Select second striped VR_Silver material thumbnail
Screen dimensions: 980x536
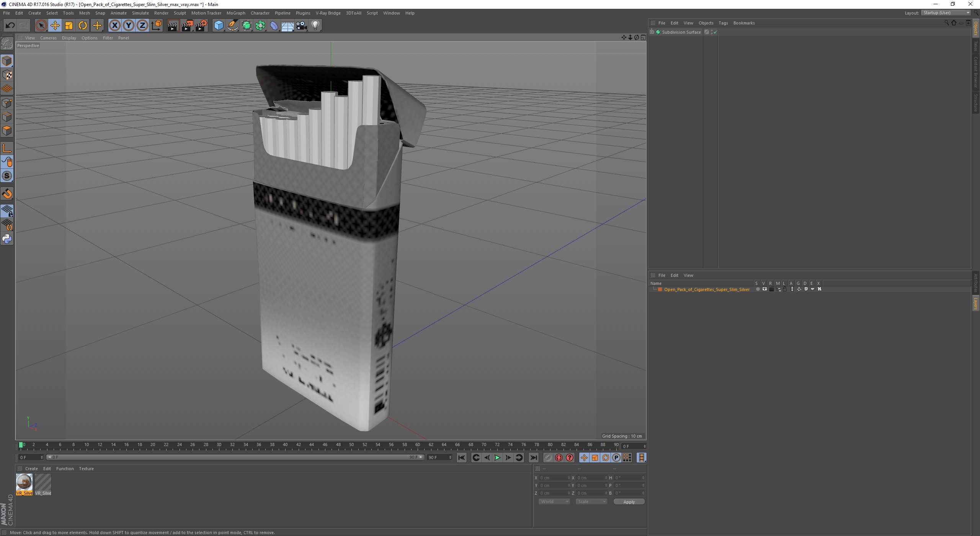pos(43,485)
